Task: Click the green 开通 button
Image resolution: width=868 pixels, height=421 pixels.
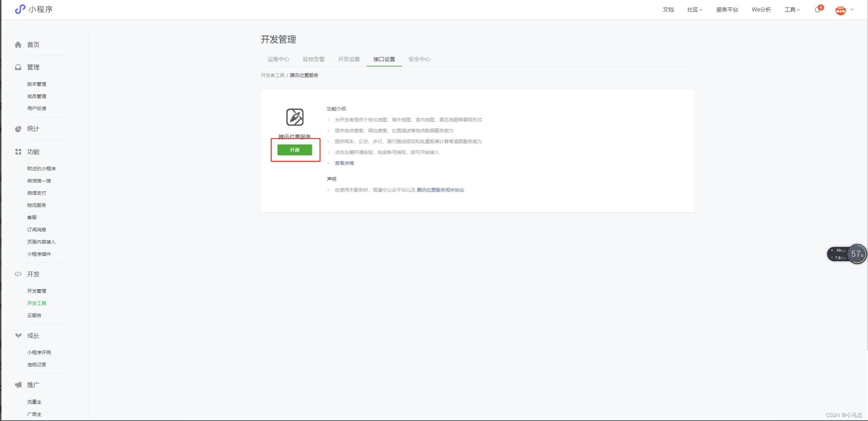Action: coord(294,150)
